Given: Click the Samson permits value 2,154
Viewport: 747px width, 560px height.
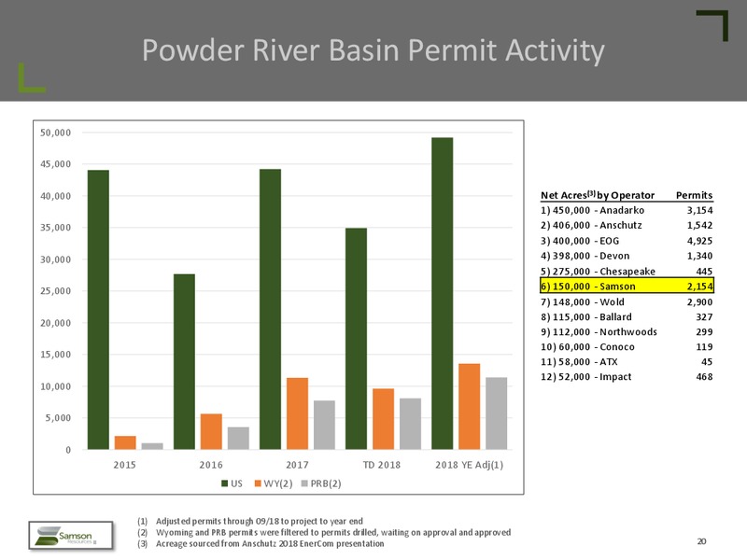Looking at the screenshot, I should point(699,287).
